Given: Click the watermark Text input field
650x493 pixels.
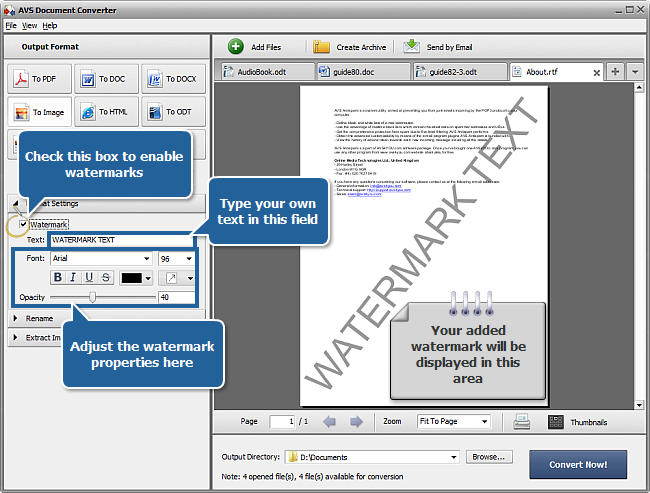Looking at the screenshot, I should click(x=120, y=240).
